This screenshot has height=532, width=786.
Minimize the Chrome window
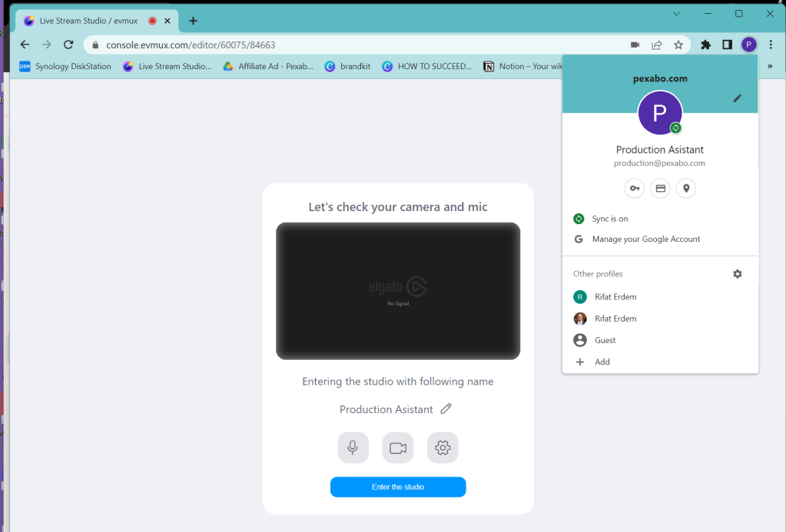(708, 14)
